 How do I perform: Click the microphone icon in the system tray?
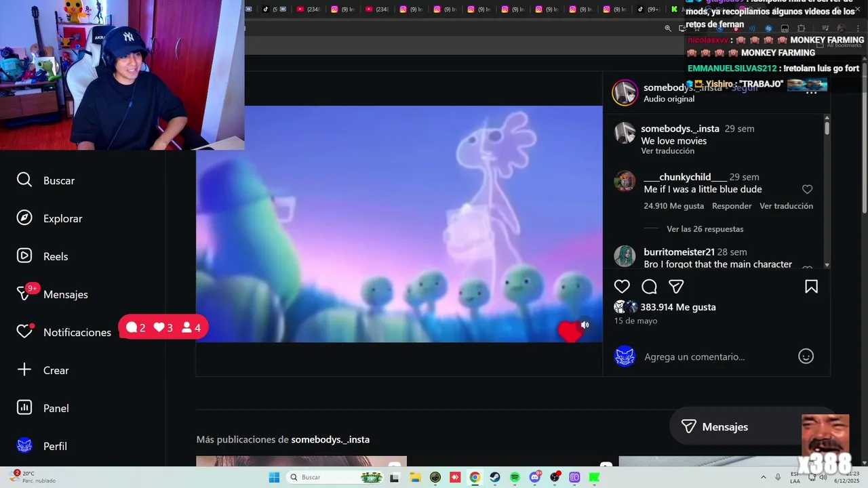[778, 477]
